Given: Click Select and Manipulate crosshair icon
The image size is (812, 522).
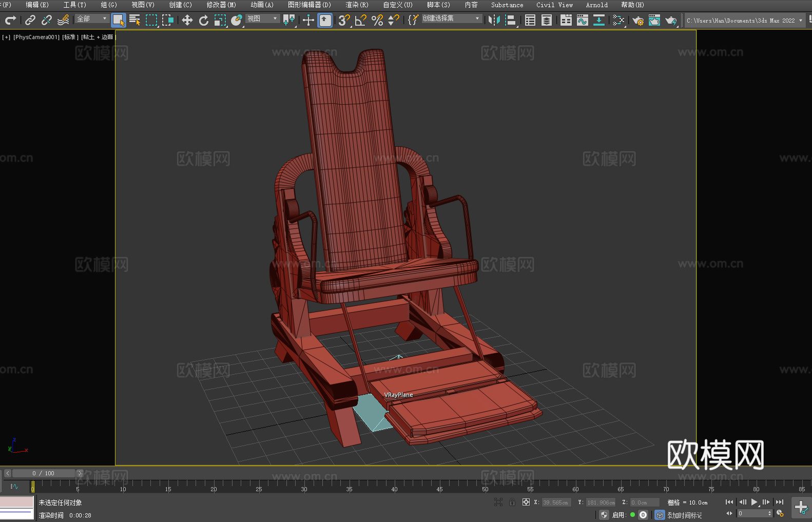Looking at the screenshot, I should tap(308, 21).
